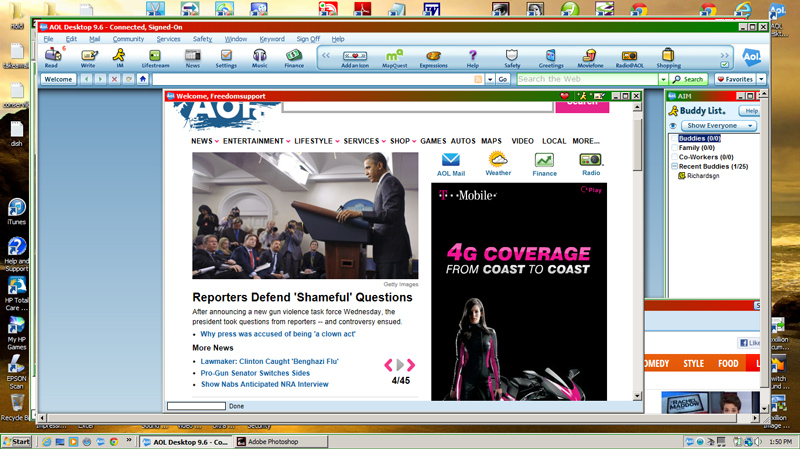Collapse the Recent Buddies group

674,166
